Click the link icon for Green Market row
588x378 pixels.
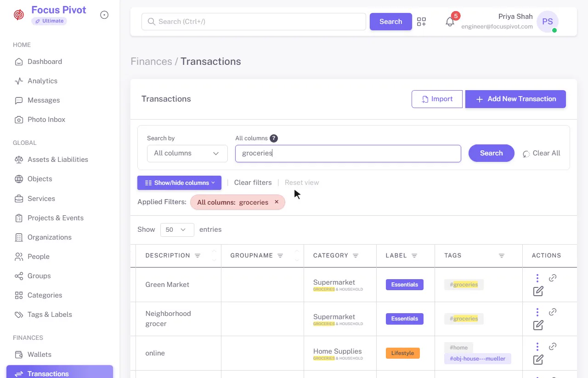click(553, 278)
